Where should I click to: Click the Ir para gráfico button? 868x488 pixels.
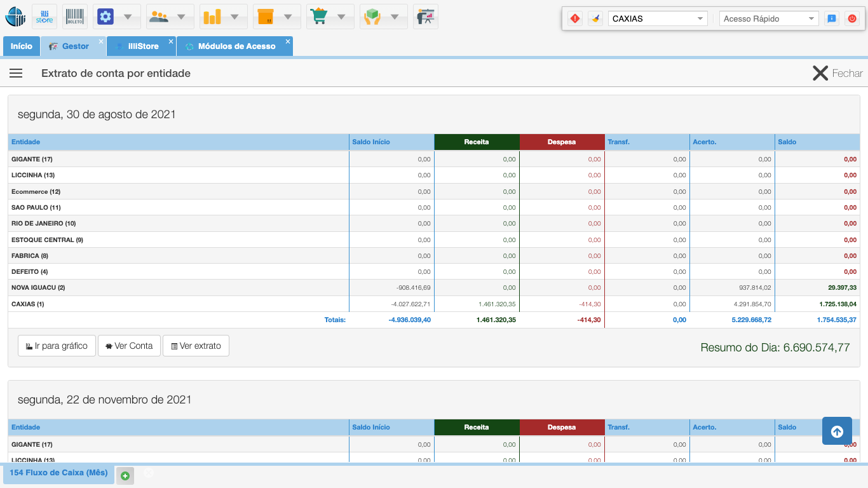57,346
